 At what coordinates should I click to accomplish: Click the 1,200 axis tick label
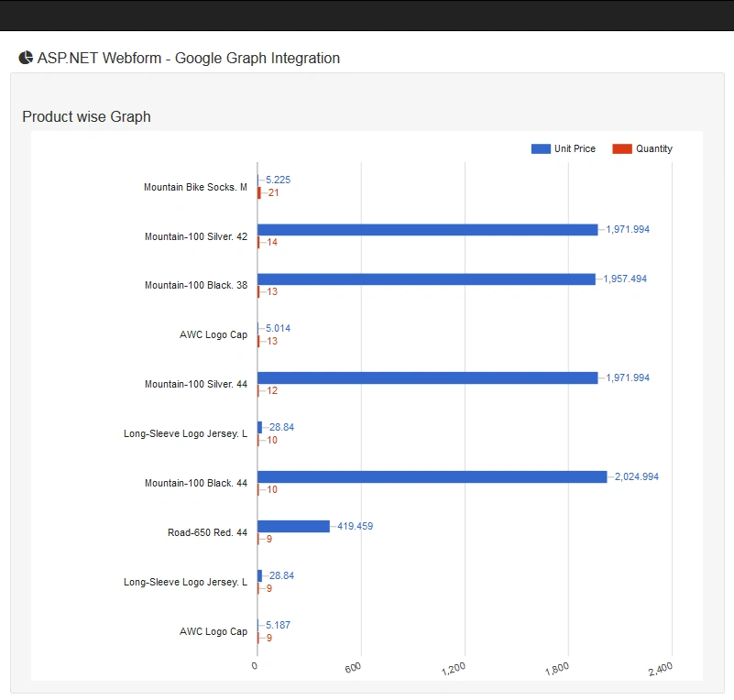point(453,669)
